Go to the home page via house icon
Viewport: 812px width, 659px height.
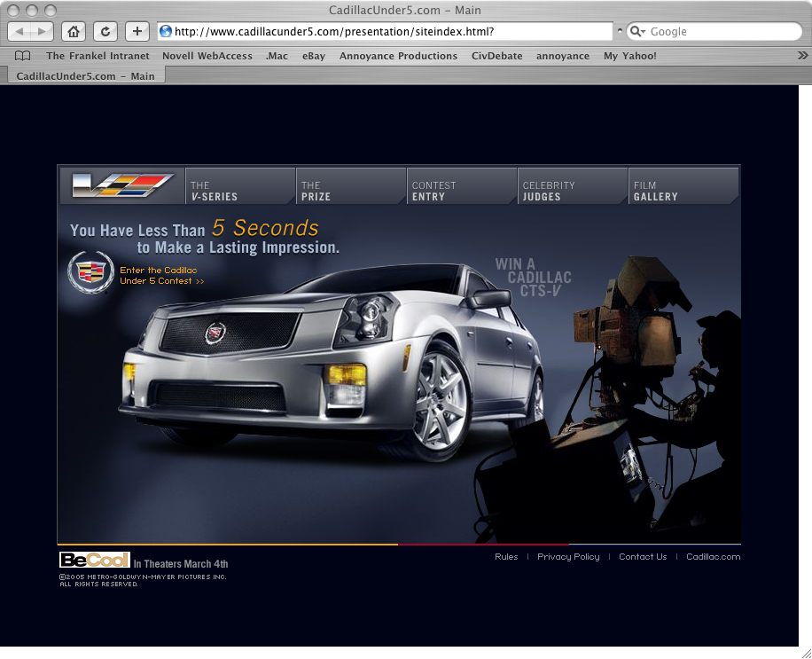point(74,32)
